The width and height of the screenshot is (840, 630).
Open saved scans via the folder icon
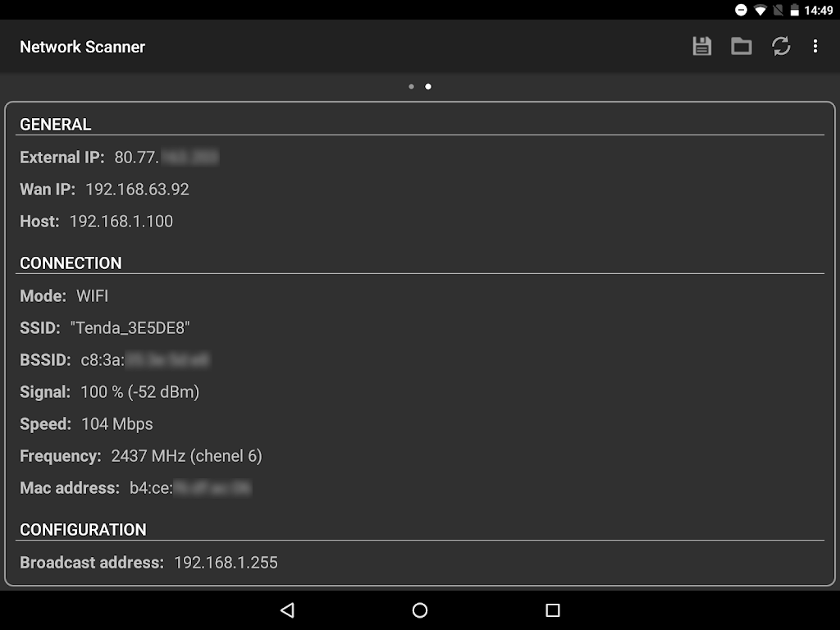pos(742,47)
